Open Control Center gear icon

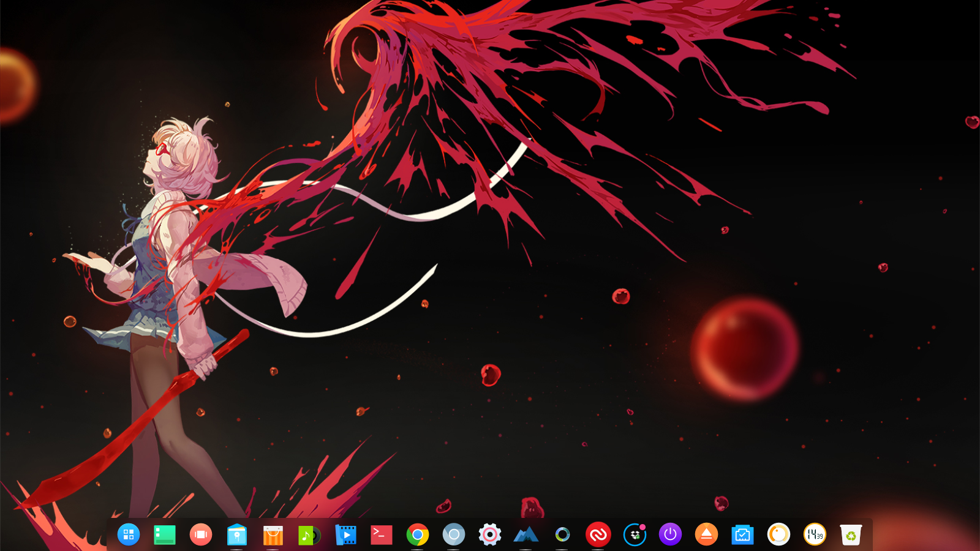click(x=490, y=534)
